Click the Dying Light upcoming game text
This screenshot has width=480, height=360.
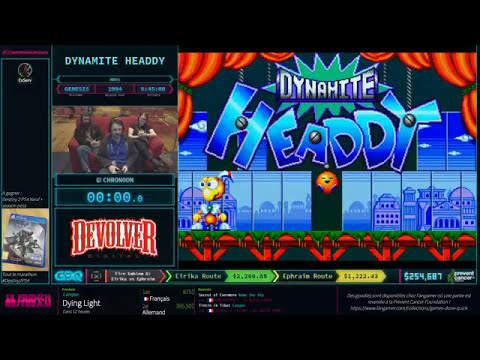point(81,303)
